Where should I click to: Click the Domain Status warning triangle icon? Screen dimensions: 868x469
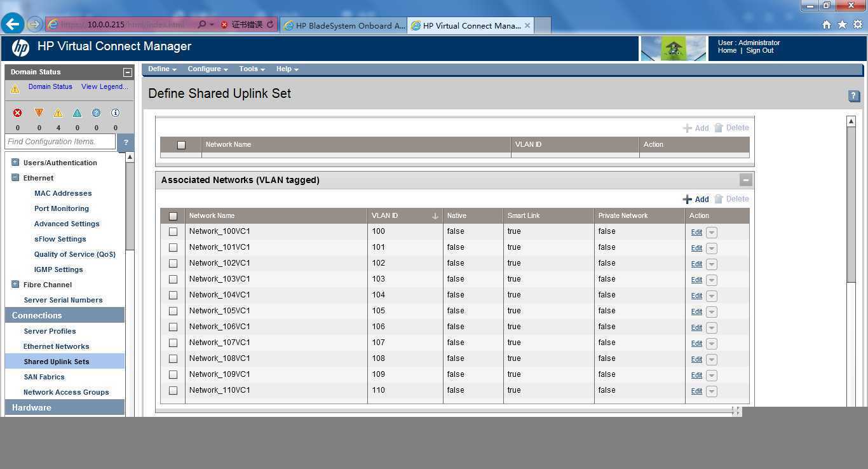15,89
